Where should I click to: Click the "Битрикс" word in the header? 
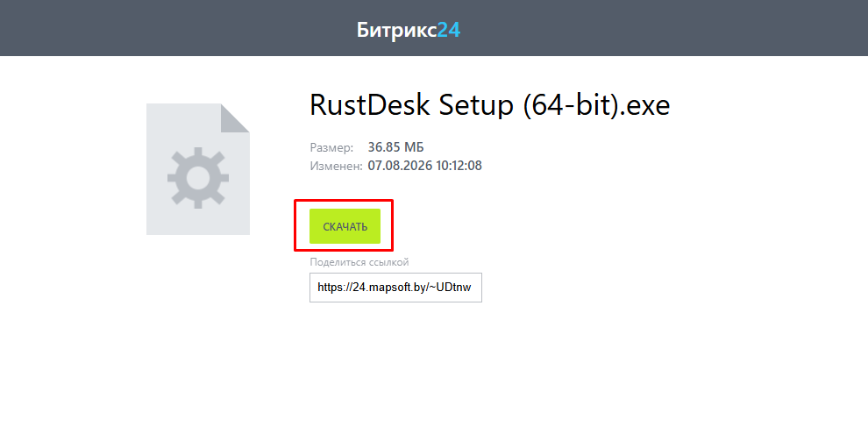pos(397,31)
